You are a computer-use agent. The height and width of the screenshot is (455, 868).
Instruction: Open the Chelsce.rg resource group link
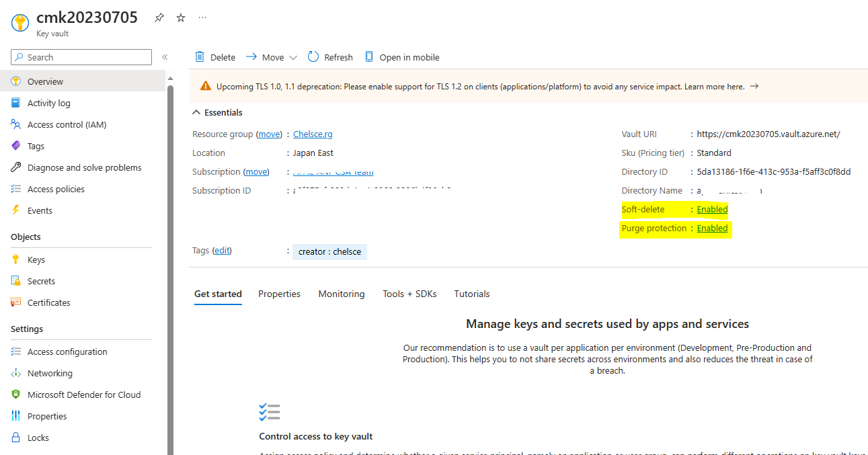point(313,134)
